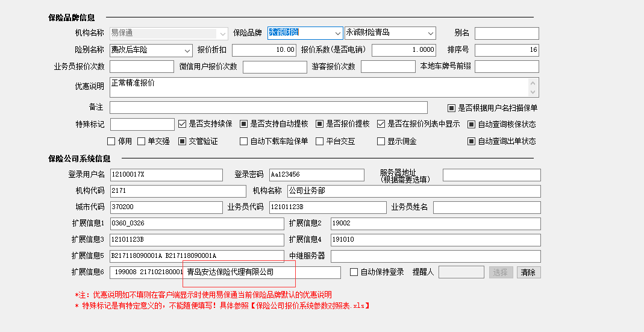Toggle 是否根据用户名扫描保单 checkbox

click(x=451, y=108)
